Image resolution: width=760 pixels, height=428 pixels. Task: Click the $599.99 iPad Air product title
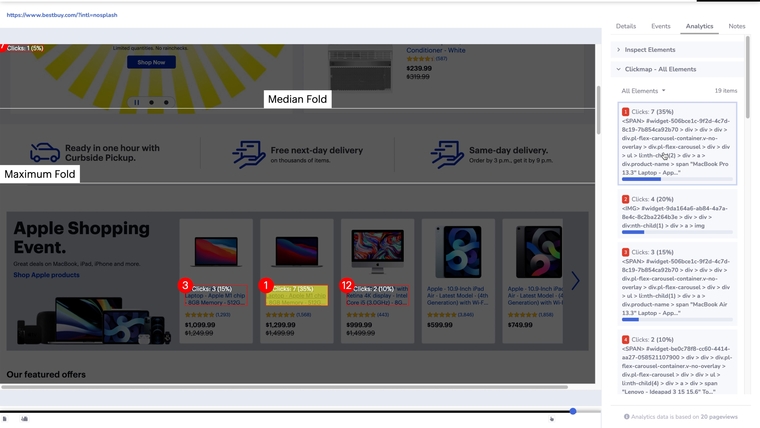pos(458,296)
